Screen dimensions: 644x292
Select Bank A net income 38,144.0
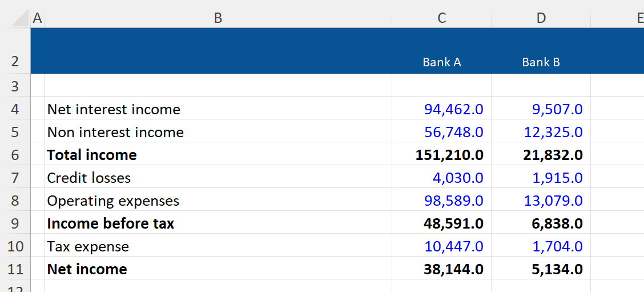point(453,269)
